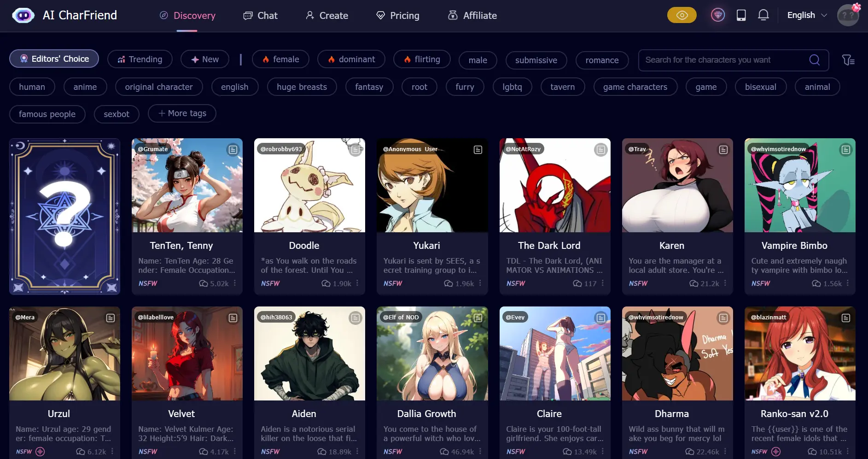
Task: Select the Editors' Choice filter
Action: [x=54, y=59]
